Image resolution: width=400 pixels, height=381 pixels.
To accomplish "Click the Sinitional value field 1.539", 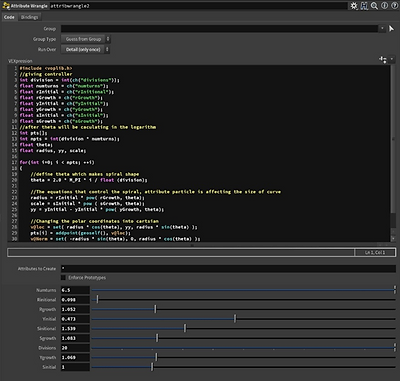I will [x=75, y=329].
